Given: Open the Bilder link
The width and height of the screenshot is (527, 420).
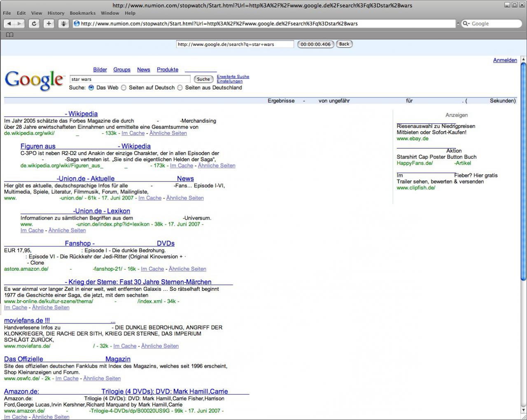Looking at the screenshot, I should tap(100, 70).
